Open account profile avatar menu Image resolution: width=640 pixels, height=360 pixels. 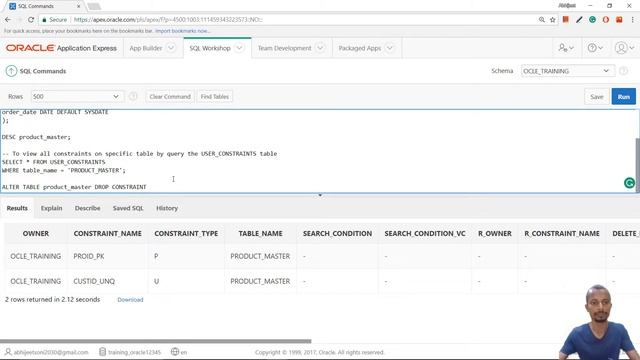click(x=624, y=48)
